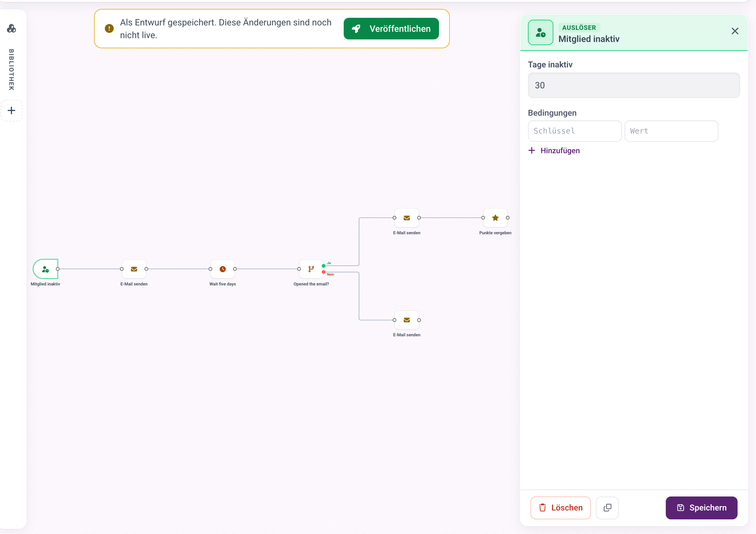Select the first E-Mail senden node

click(x=134, y=269)
